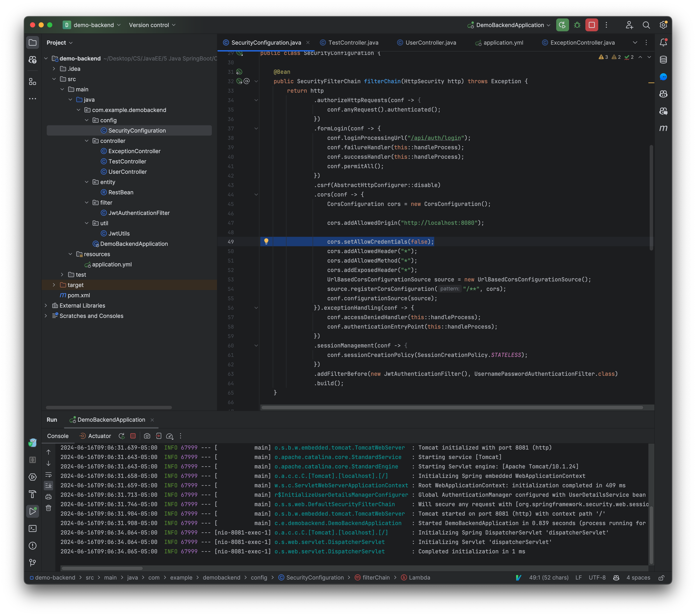Open intention actions lightbulb on line 49
Screen dimensions: 696x616
point(266,242)
